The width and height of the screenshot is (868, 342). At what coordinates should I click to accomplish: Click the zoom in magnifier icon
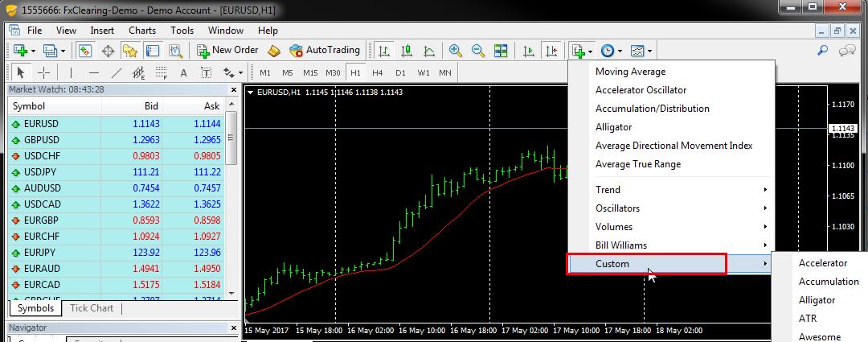(x=456, y=51)
